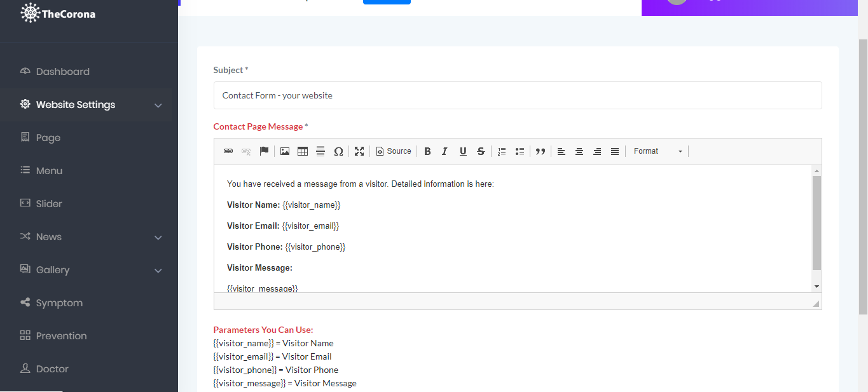Image resolution: width=868 pixels, height=392 pixels.
Task: Collapse Website Settings chevron
Action: coord(158,105)
